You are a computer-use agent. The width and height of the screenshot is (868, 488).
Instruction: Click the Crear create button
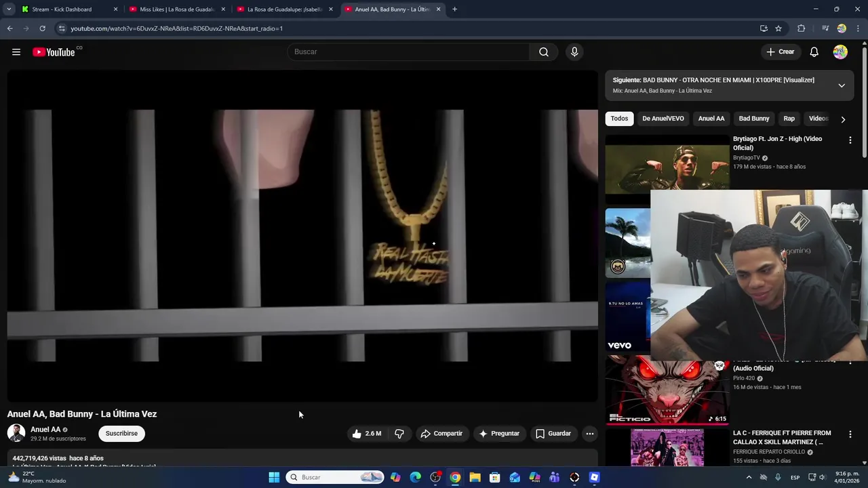781,52
